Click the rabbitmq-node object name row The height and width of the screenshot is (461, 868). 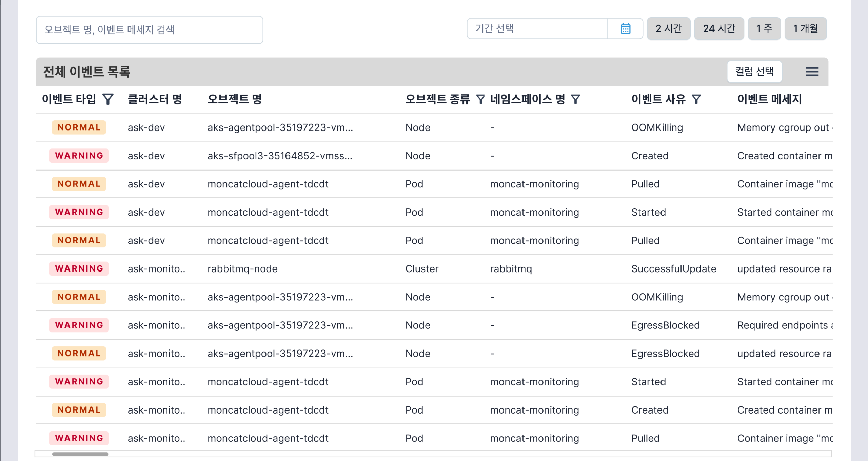pyautogui.click(x=242, y=269)
